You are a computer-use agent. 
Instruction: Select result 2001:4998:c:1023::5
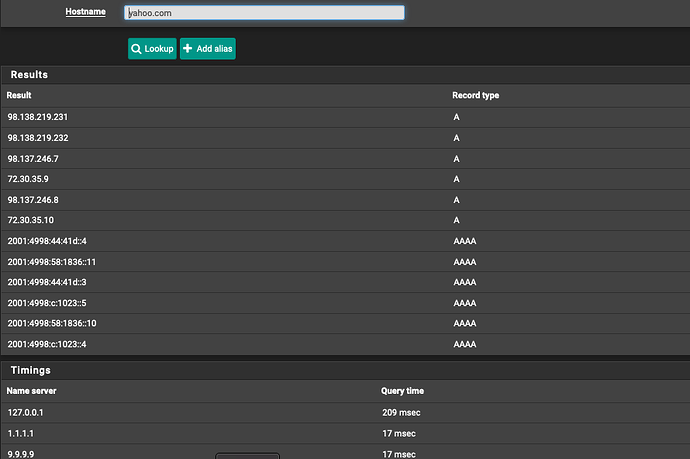click(x=47, y=303)
